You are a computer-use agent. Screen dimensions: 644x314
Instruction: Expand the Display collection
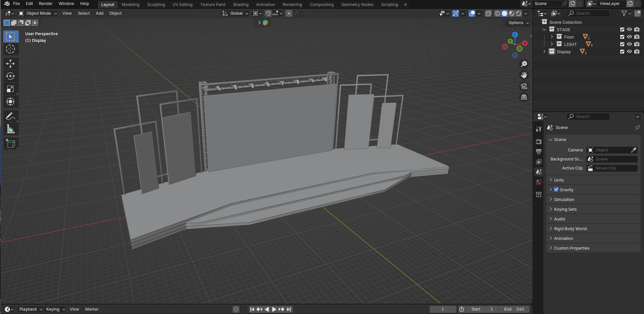pyautogui.click(x=544, y=52)
